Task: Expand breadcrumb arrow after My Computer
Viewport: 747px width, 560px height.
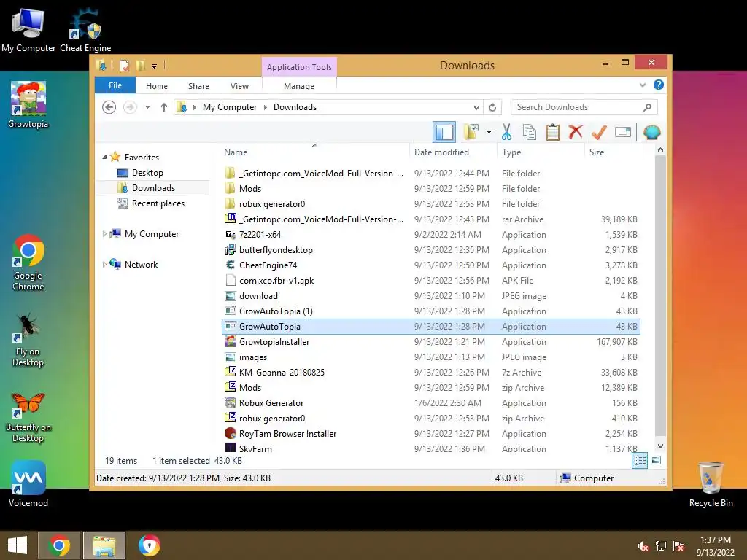Action: coord(266,107)
